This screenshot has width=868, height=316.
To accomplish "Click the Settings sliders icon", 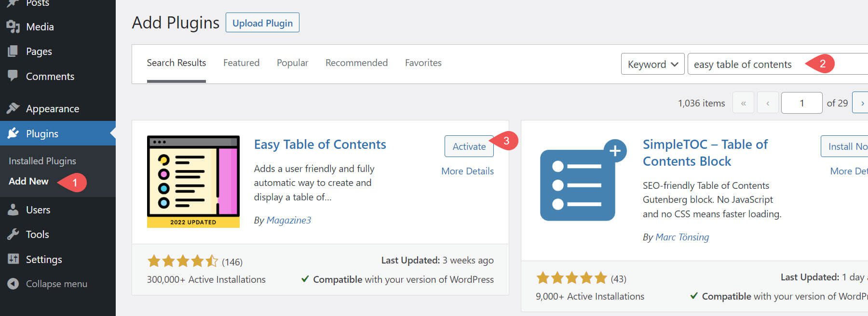I will tap(13, 259).
